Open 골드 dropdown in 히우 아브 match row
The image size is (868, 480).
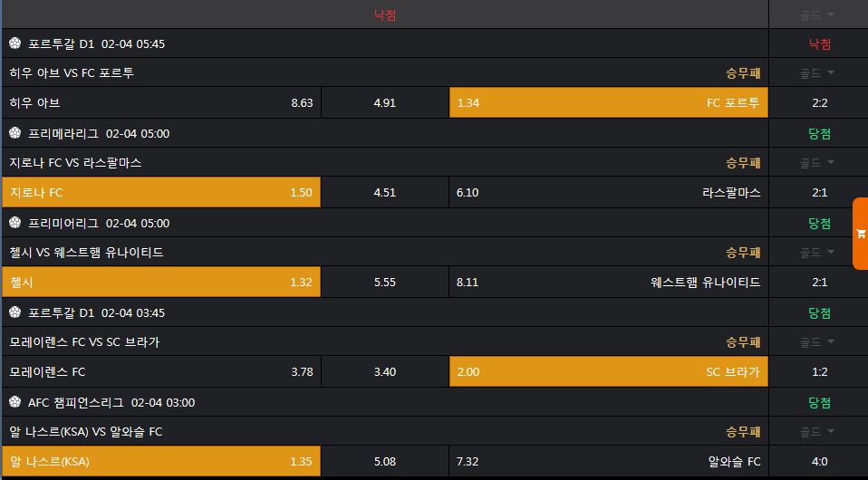click(x=817, y=73)
